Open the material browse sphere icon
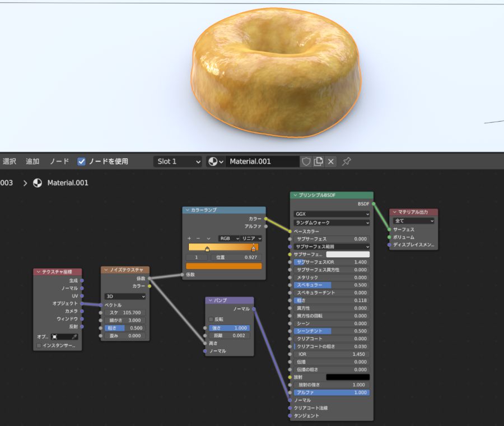The height and width of the screenshot is (426, 504). tap(216, 161)
